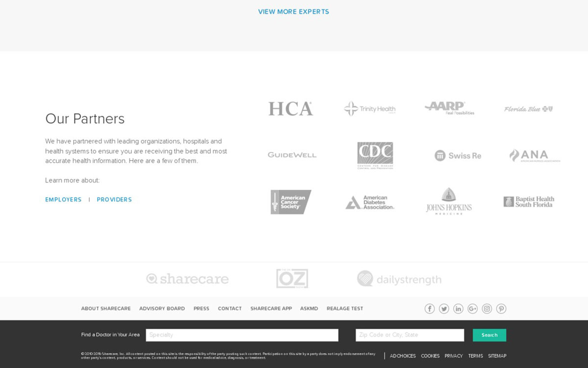Focus the Specialty input field
This screenshot has width=588, height=368.
[x=242, y=335]
